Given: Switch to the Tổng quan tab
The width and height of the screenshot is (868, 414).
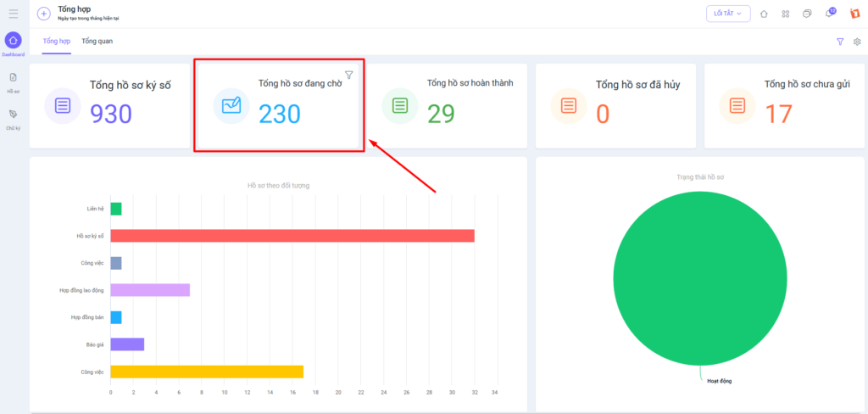Looking at the screenshot, I should pos(97,41).
